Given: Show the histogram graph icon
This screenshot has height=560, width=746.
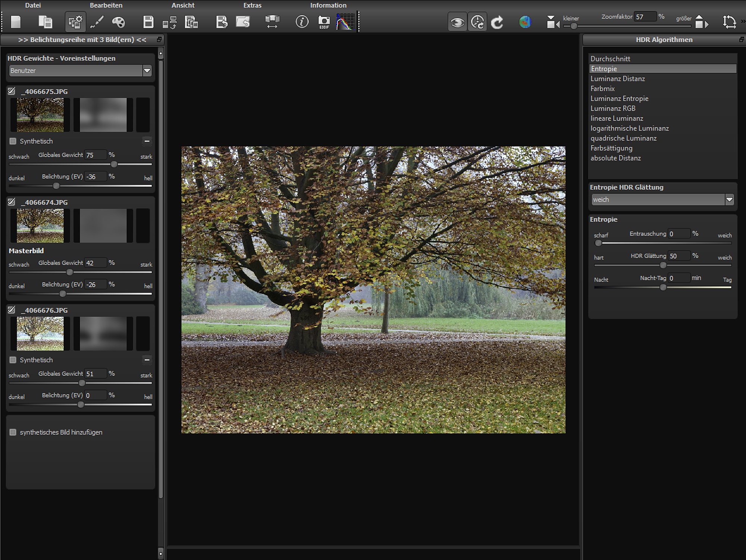Looking at the screenshot, I should (x=345, y=22).
